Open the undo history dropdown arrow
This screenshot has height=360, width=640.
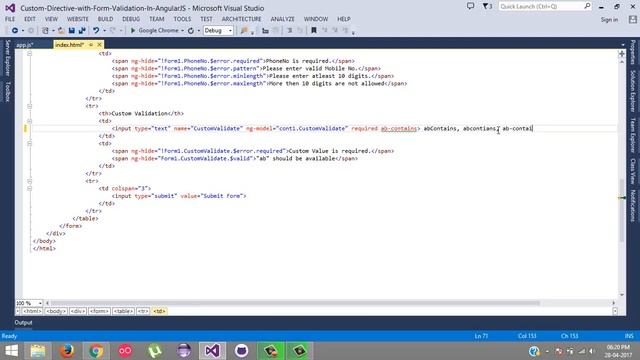104,31
